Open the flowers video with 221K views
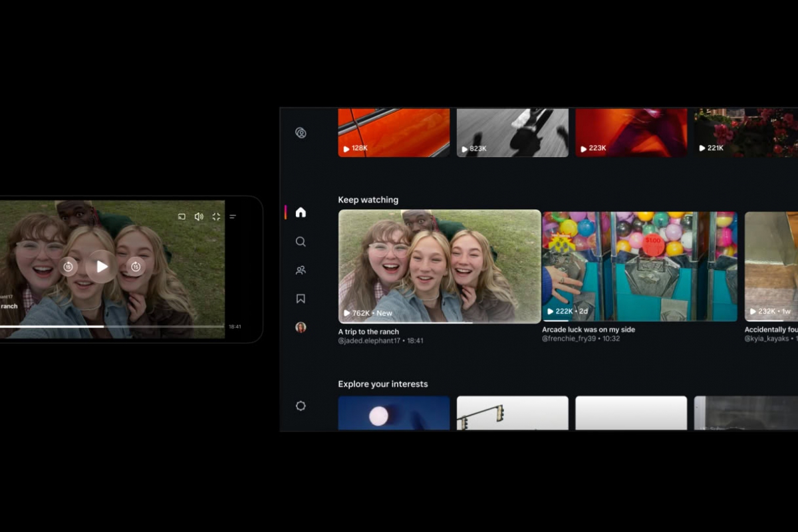The width and height of the screenshot is (798, 532). pyautogui.click(x=746, y=132)
